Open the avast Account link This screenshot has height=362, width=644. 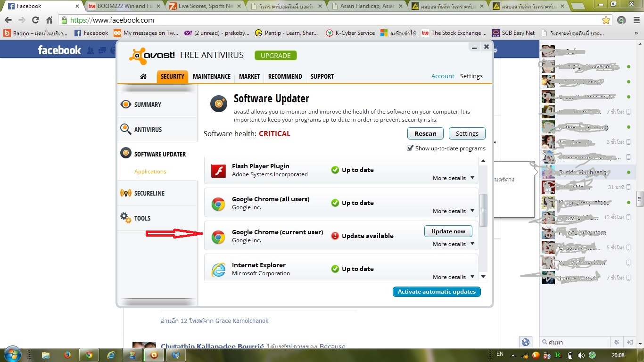tap(443, 76)
